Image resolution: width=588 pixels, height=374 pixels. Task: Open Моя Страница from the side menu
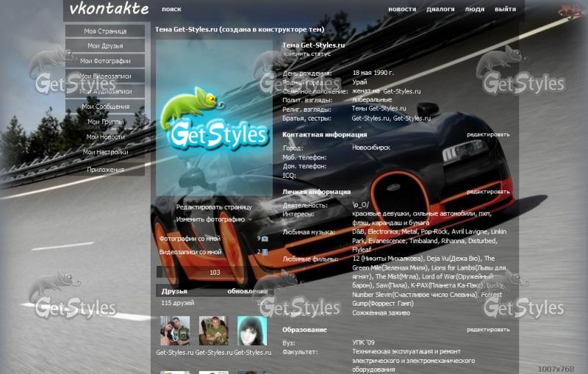[105, 31]
